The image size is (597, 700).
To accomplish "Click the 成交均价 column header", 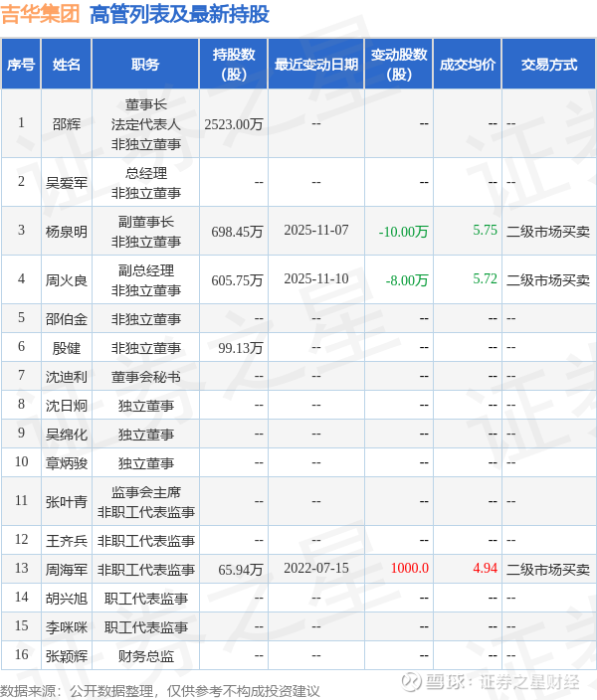I will [x=468, y=65].
